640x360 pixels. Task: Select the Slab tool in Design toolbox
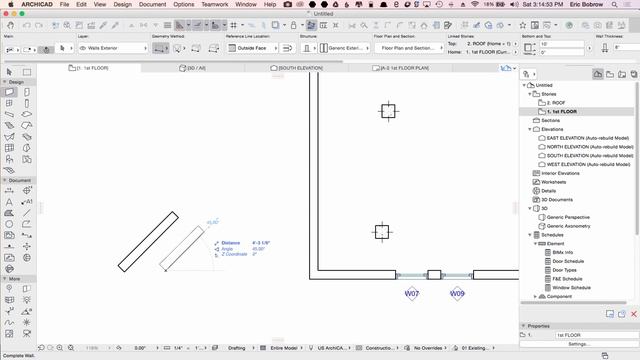[27, 114]
